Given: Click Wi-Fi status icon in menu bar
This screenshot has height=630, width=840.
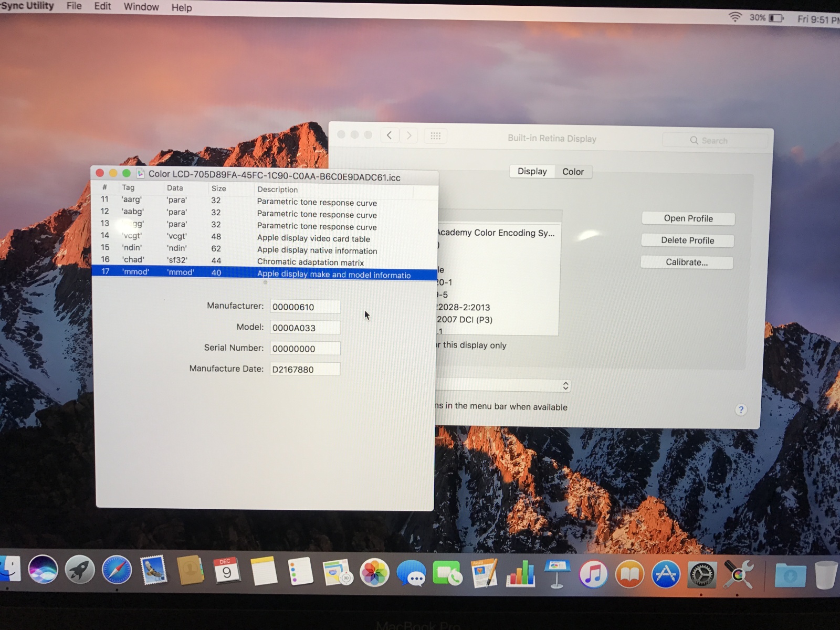Looking at the screenshot, I should 735,17.
